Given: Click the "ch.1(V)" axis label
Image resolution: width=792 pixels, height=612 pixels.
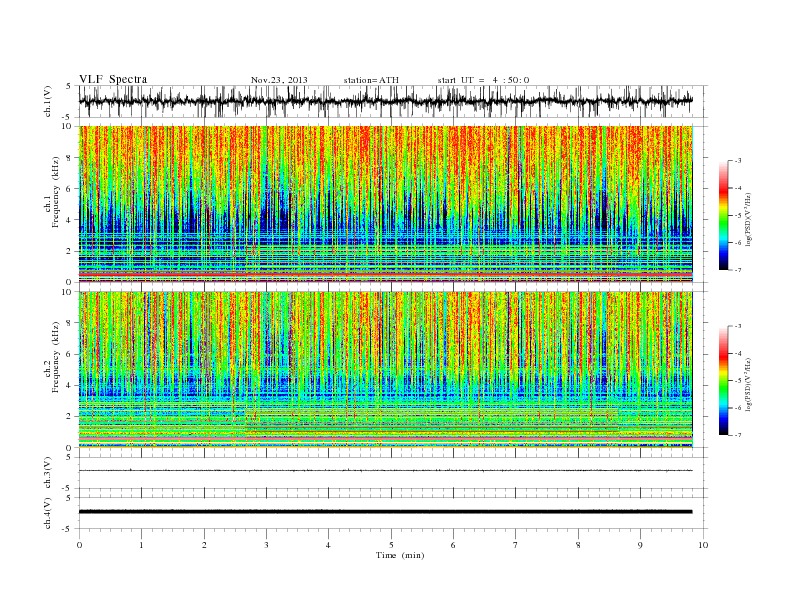Looking at the screenshot, I should point(47,101).
